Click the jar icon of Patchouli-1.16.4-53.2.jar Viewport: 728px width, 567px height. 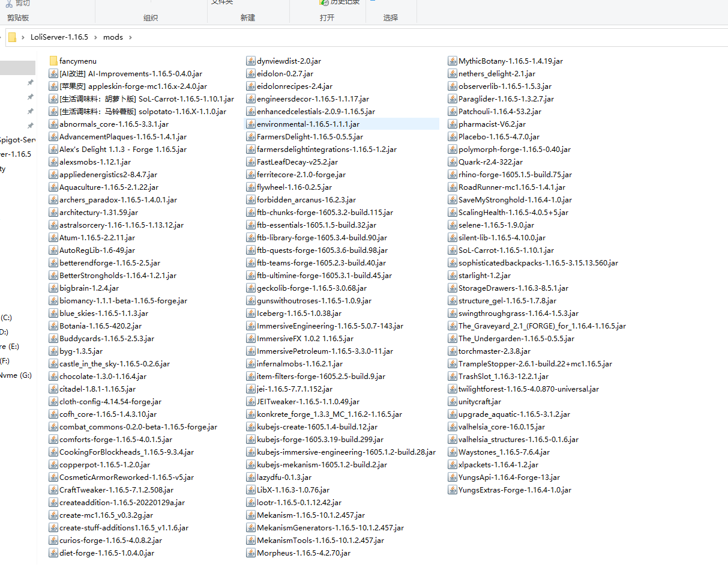tap(453, 111)
